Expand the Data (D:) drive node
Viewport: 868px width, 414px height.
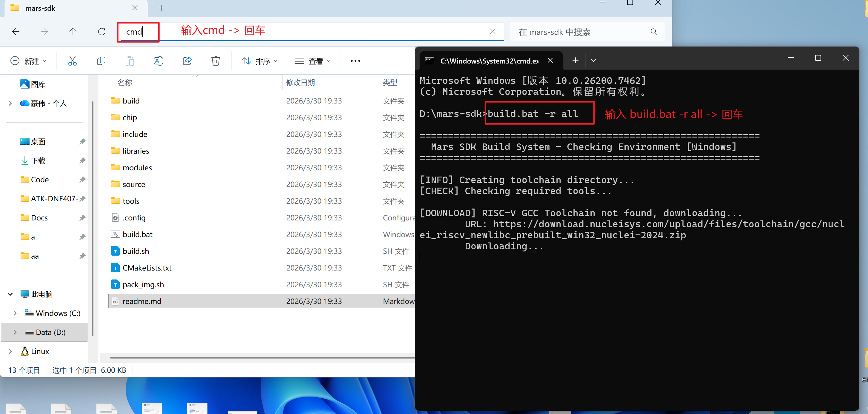[x=15, y=332]
